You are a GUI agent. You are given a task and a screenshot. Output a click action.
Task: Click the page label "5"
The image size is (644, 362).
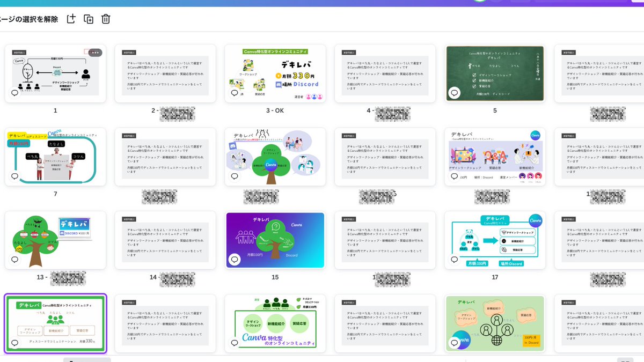[495, 110]
